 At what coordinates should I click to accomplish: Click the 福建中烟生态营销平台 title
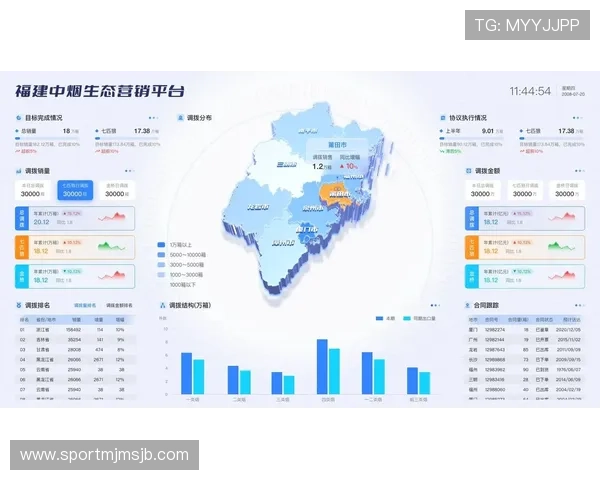click(100, 91)
